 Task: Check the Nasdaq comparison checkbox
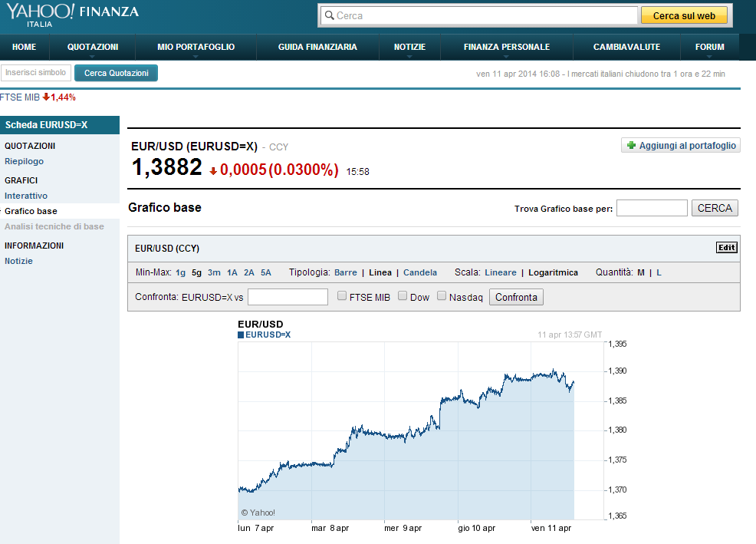[x=442, y=296]
